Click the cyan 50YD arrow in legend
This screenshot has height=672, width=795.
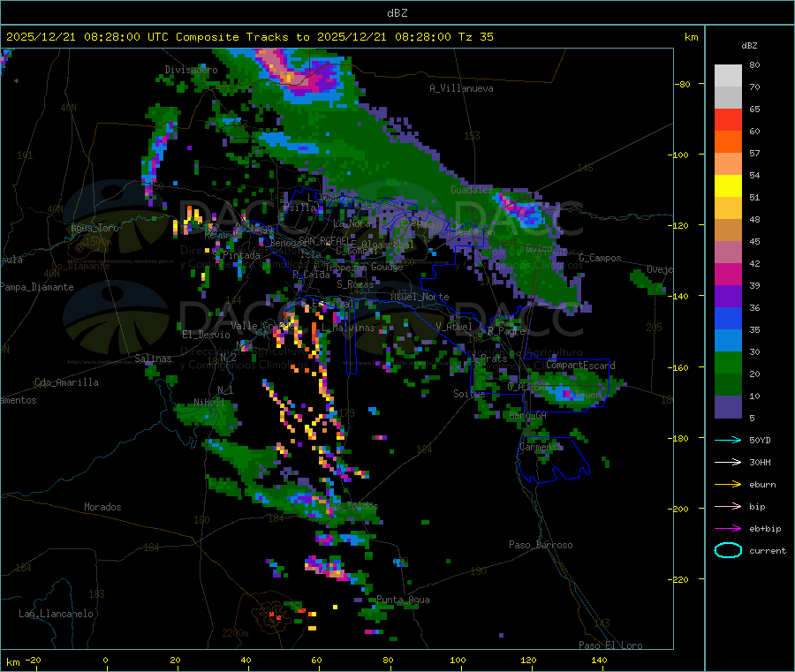click(x=728, y=440)
